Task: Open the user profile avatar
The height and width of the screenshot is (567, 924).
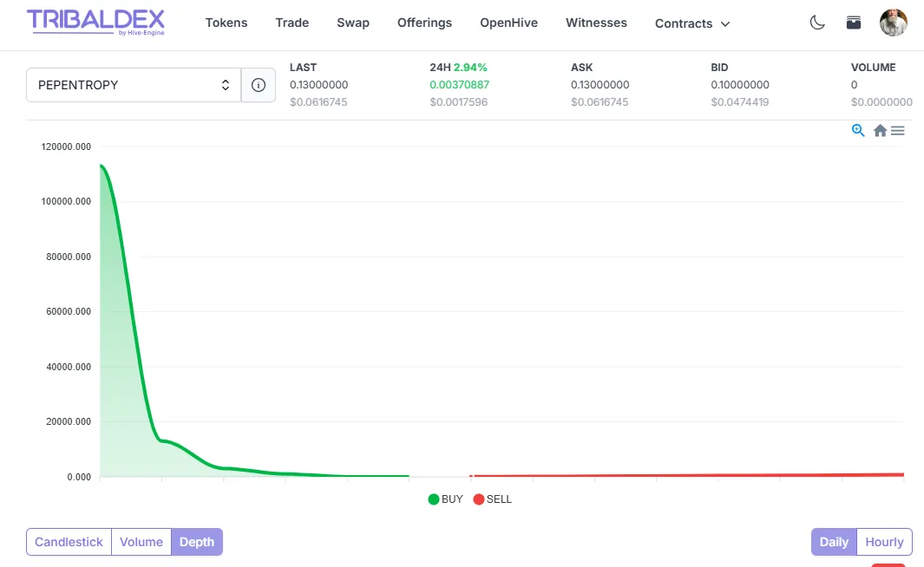Action: (894, 23)
